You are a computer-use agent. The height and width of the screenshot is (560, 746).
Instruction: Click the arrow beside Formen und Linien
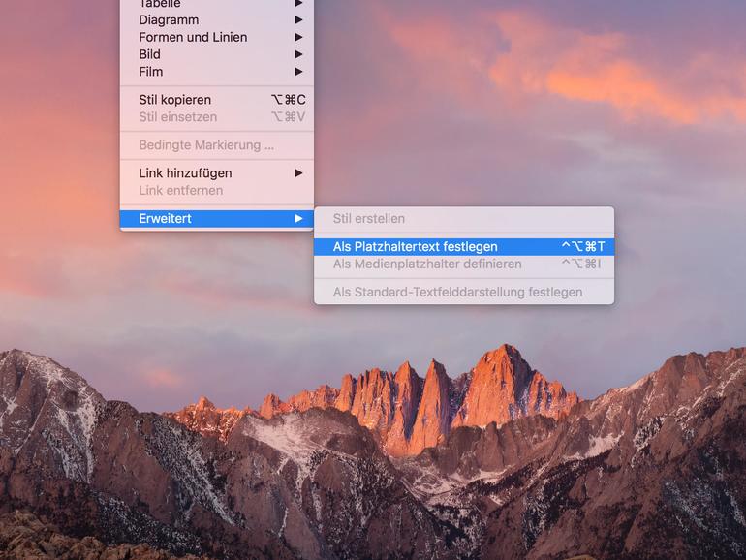(x=298, y=37)
